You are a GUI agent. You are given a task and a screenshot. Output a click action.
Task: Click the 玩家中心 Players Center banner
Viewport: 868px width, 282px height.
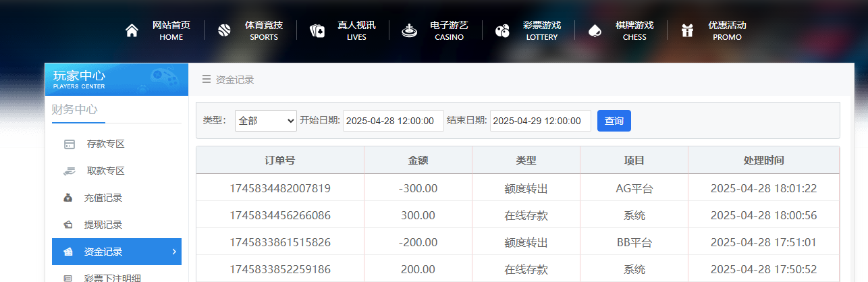(x=117, y=80)
